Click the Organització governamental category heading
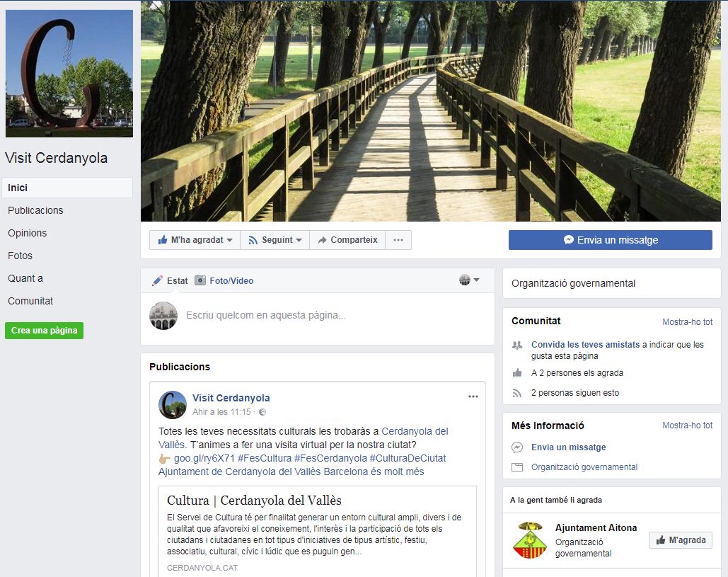 [573, 283]
